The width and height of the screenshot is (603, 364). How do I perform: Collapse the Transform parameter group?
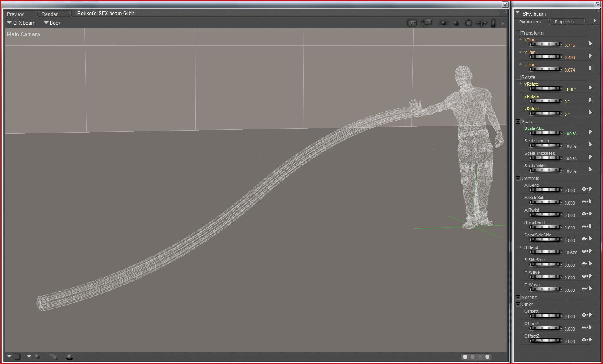pyautogui.click(x=518, y=33)
